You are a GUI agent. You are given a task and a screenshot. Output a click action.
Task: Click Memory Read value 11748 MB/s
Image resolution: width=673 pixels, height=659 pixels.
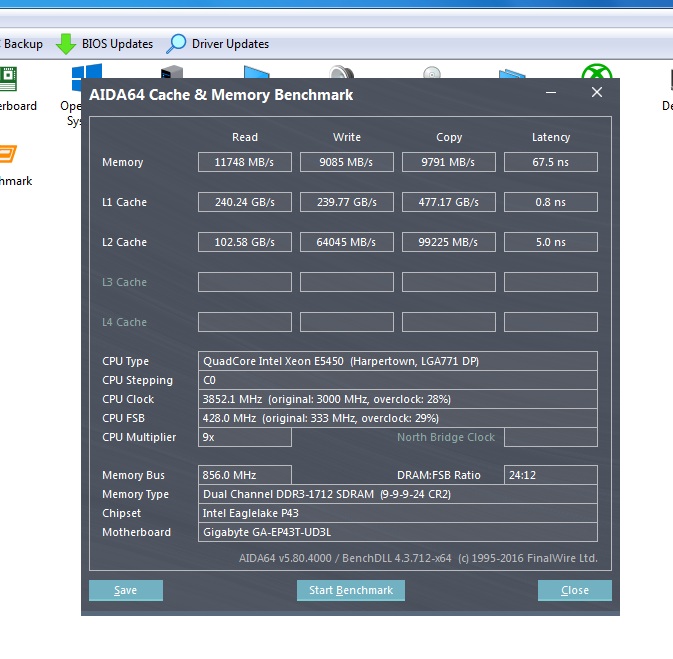click(x=245, y=162)
